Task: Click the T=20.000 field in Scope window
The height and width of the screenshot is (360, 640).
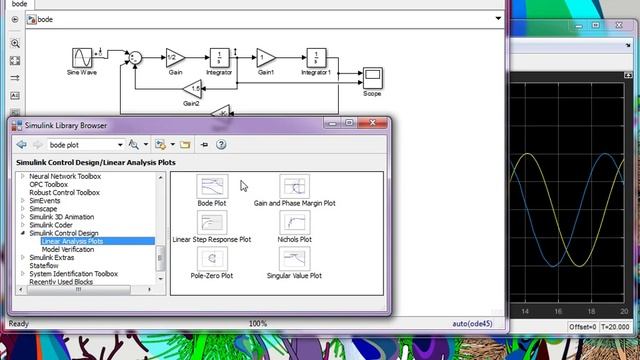Action: click(x=615, y=327)
